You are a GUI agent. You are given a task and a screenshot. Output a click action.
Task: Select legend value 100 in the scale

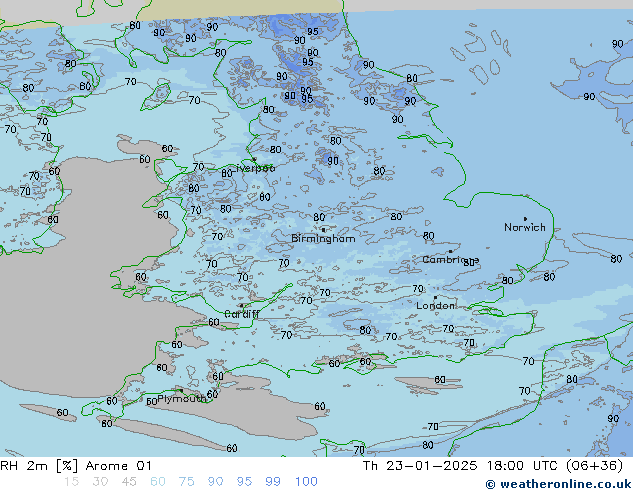(x=306, y=482)
